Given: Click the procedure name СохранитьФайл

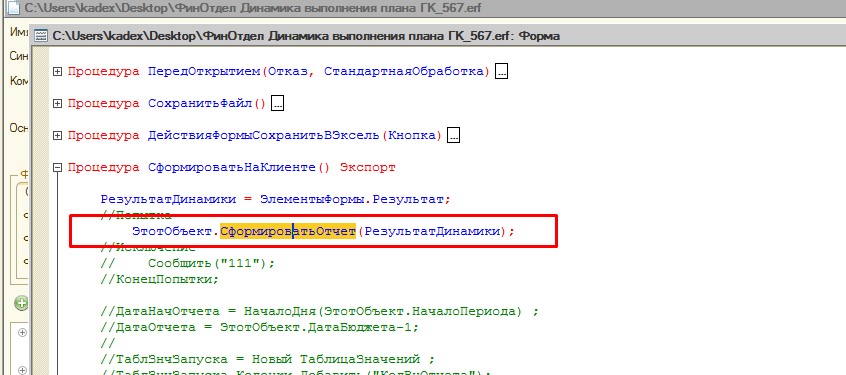Looking at the screenshot, I should point(200,104).
